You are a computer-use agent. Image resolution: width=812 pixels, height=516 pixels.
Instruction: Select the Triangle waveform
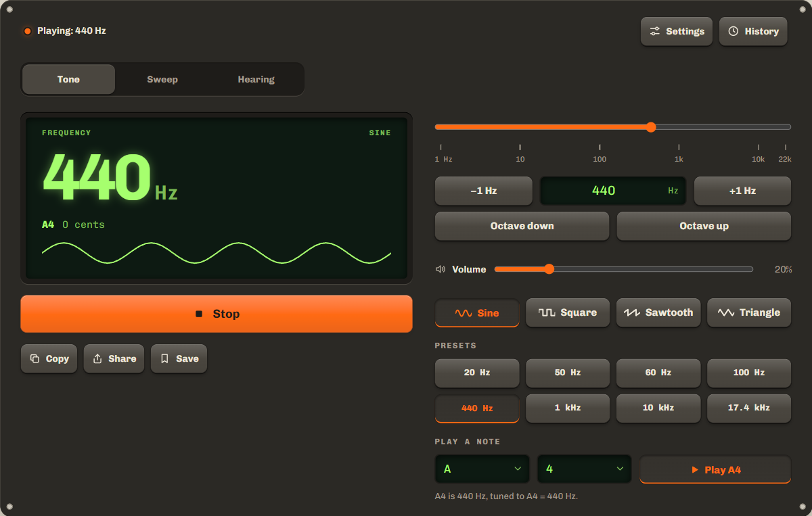pos(749,312)
